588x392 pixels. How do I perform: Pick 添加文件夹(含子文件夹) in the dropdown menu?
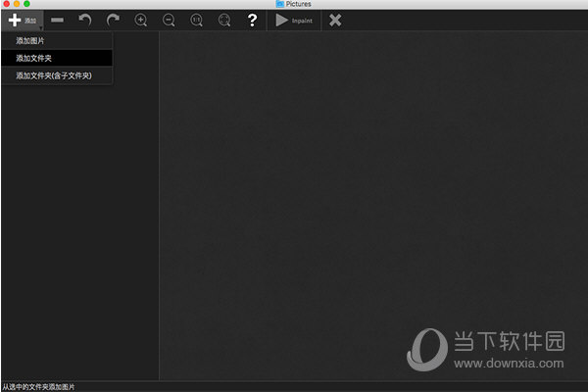pyautogui.click(x=54, y=75)
